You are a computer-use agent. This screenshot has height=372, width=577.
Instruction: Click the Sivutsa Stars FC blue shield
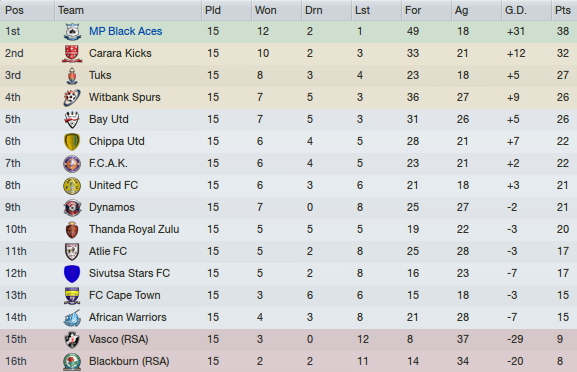(x=72, y=274)
